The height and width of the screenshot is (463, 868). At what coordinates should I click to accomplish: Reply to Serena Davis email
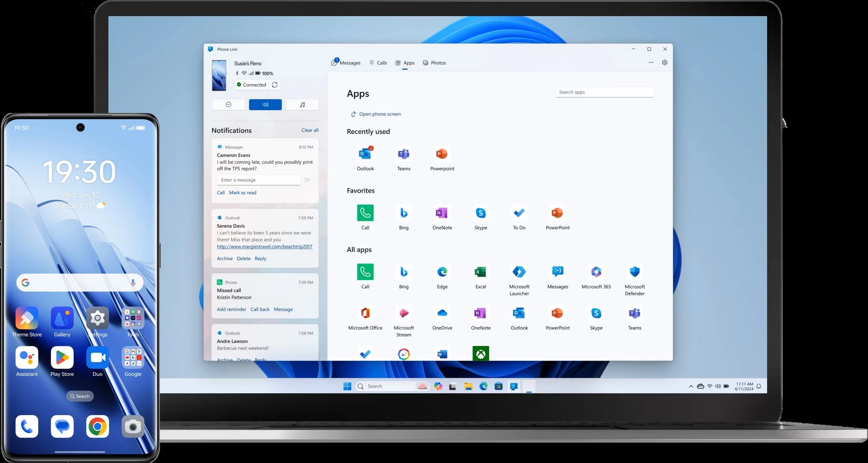tap(260, 258)
